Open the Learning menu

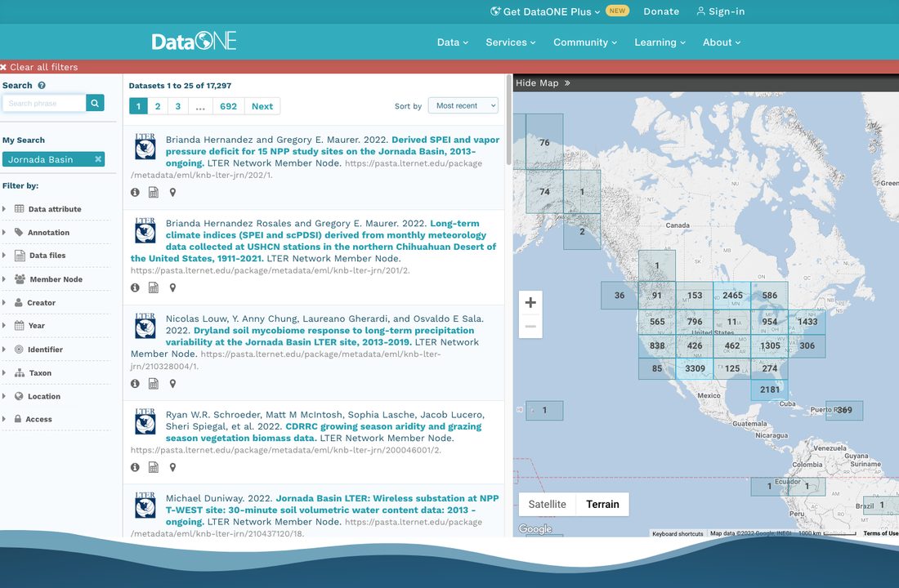tap(660, 42)
